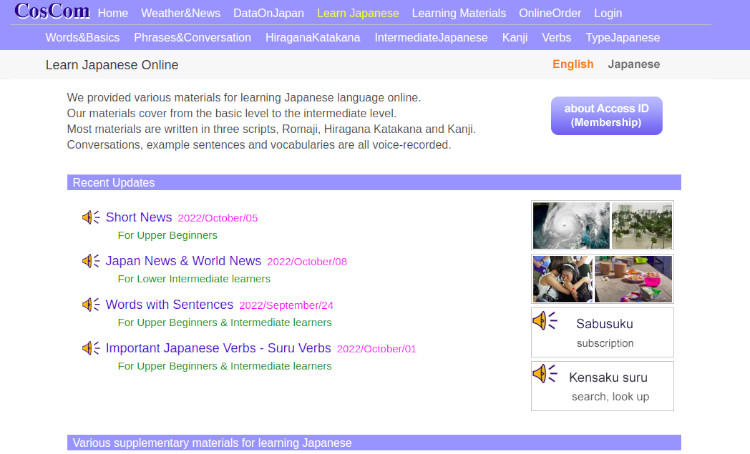The image size is (750, 454).
Task: Open Japan News & World News link
Action: [x=183, y=261]
